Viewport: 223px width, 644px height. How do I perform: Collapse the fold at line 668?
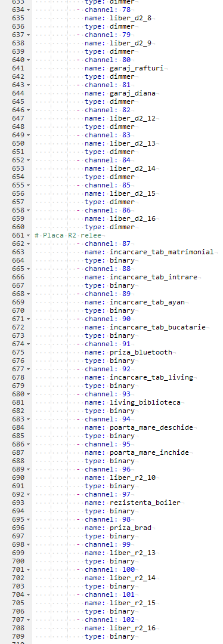(x=29, y=294)
